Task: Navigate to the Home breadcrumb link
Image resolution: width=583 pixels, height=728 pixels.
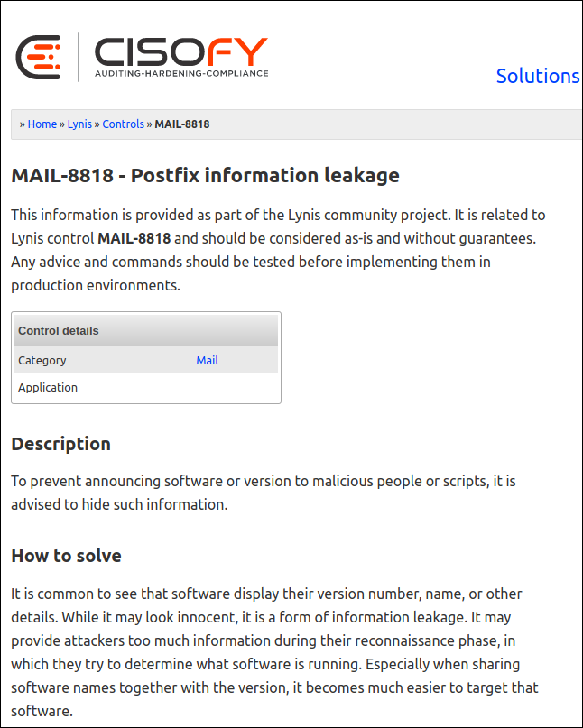Action: [x=42, y=124]
